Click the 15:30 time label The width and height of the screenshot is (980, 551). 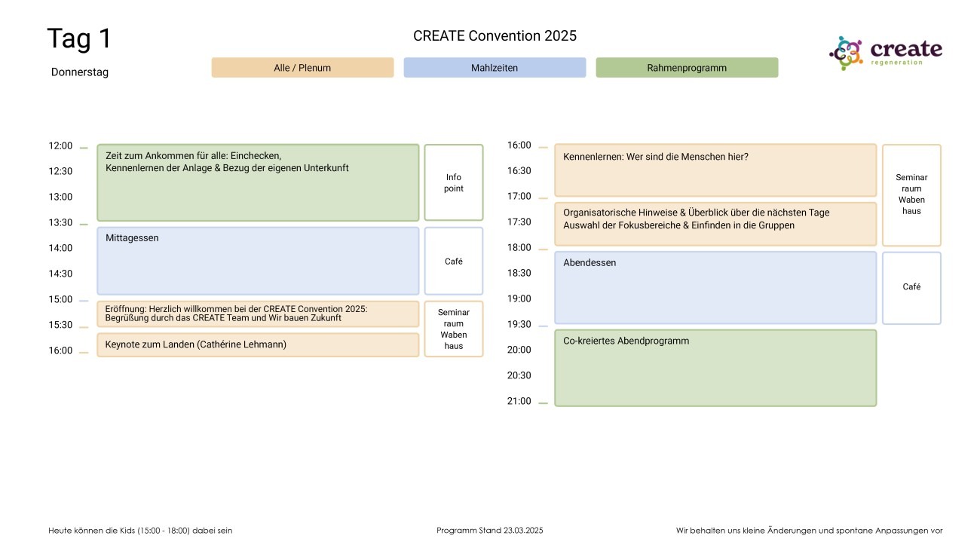pos(60,325)
